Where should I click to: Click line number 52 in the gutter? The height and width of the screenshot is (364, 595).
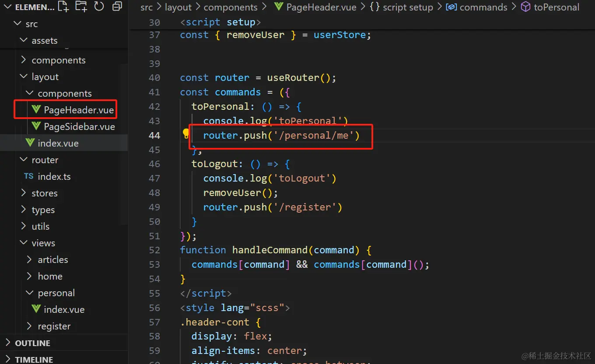point(154,250)
